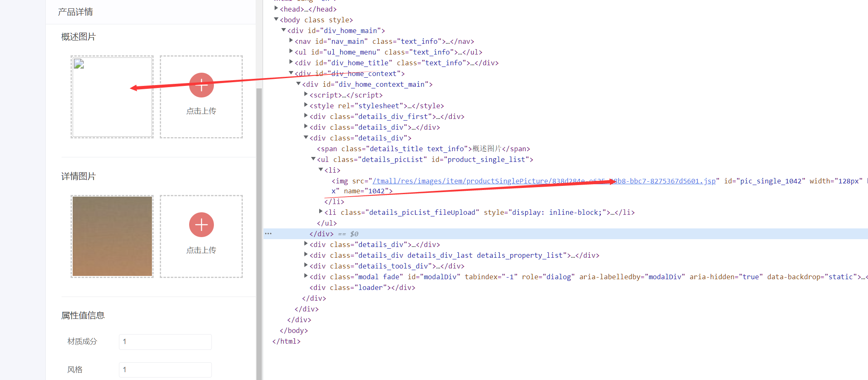
Task: Click the broken image icon in 概述图片
Action: click(x=79, y=64)
